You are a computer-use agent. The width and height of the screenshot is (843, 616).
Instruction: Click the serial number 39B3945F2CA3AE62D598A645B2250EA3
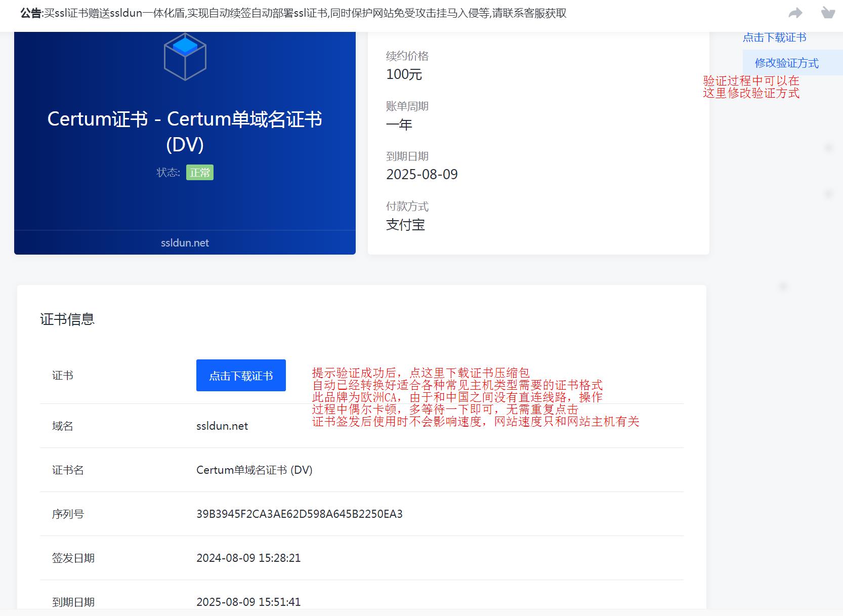(300, 514)
